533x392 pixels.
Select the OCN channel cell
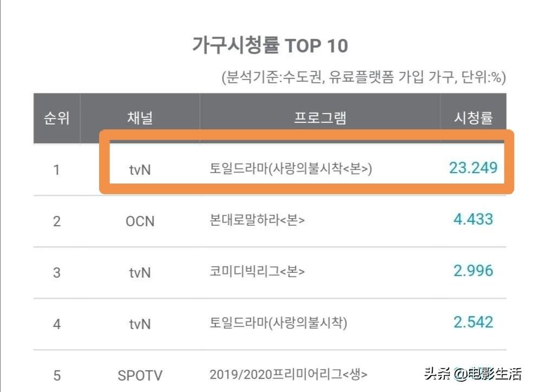point(140,221)
